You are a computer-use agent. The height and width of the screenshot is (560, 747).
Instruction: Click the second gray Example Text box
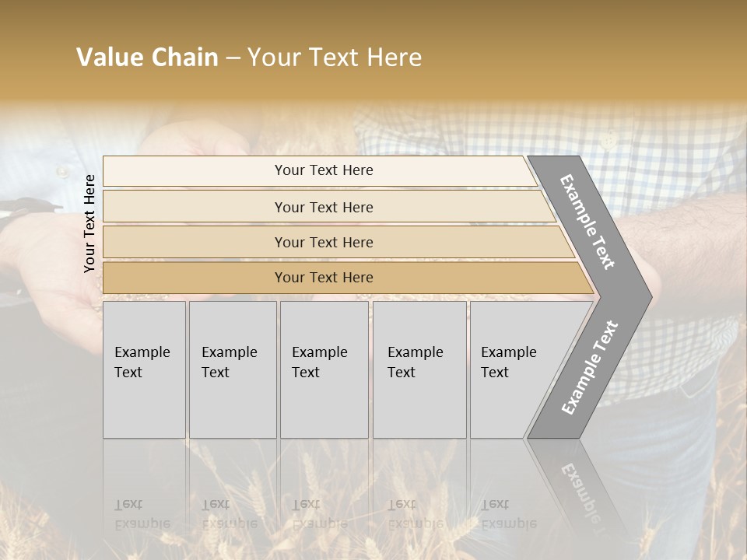coord(232,369)
